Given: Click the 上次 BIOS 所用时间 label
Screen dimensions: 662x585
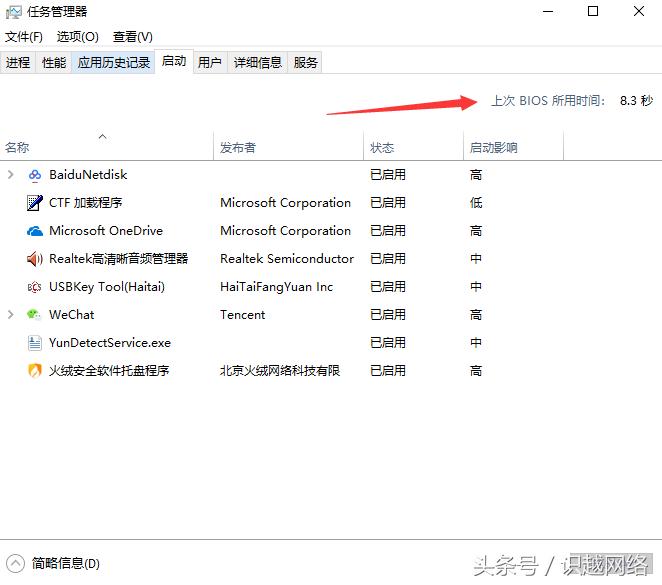Looking at the screenshot, I should pos(548,100).
